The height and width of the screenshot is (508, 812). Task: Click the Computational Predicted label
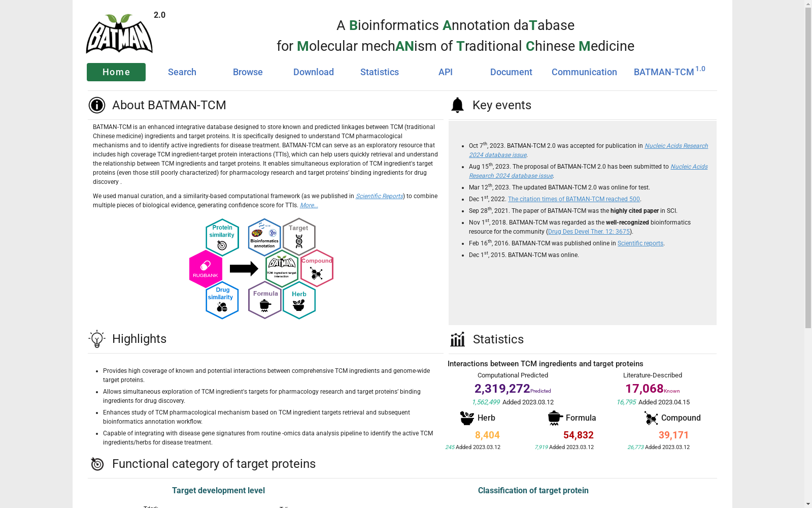tap(513, 375)
